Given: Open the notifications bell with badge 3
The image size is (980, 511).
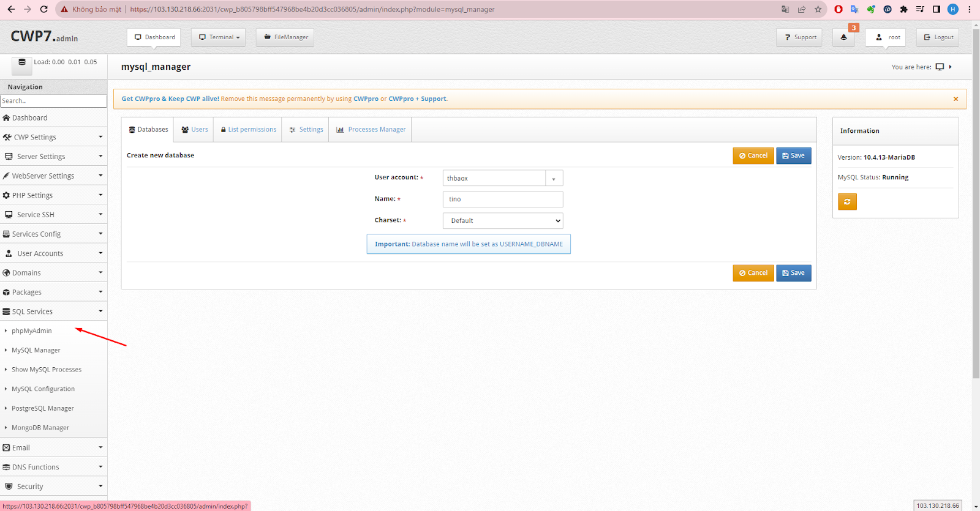Looking at the screenshot, I should click(x=843, y=37).
